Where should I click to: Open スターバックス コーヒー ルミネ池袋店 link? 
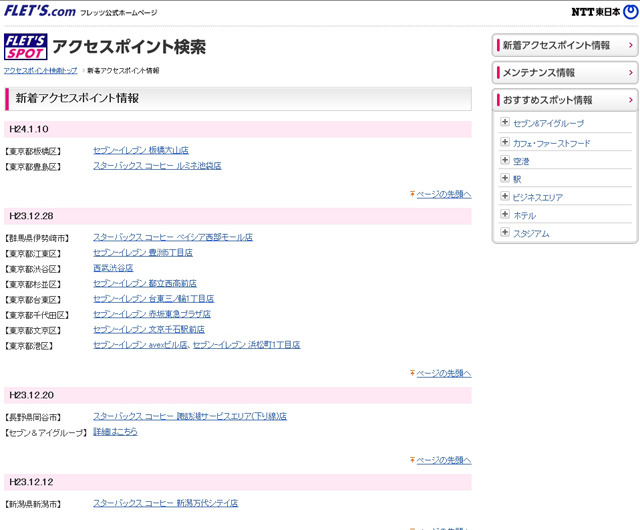[x=157, y=166]
